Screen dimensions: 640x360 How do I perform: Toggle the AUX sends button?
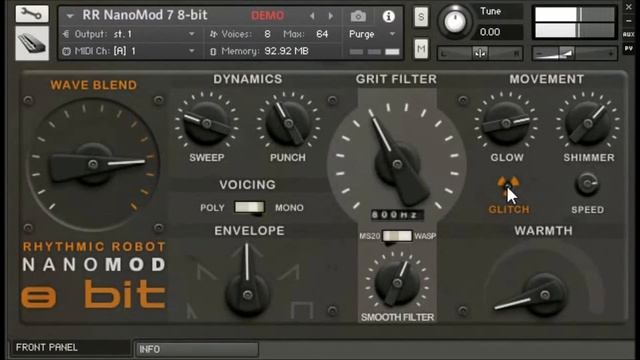coord(629,35)
